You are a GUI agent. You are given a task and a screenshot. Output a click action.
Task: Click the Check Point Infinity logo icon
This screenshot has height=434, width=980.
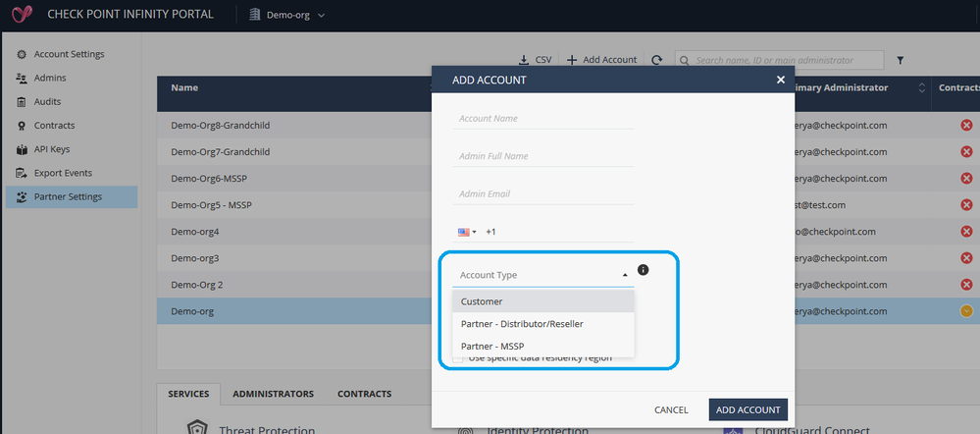(22, 15)
